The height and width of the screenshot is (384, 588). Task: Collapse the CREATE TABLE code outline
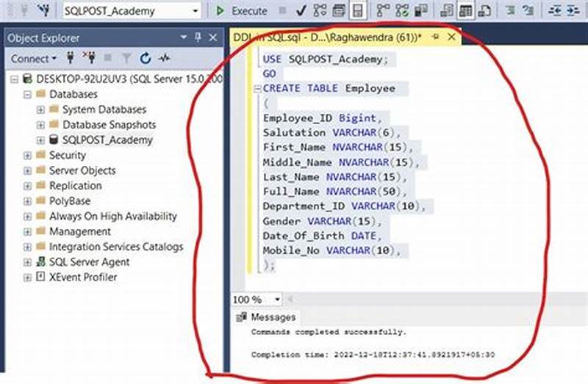[258, 89]
